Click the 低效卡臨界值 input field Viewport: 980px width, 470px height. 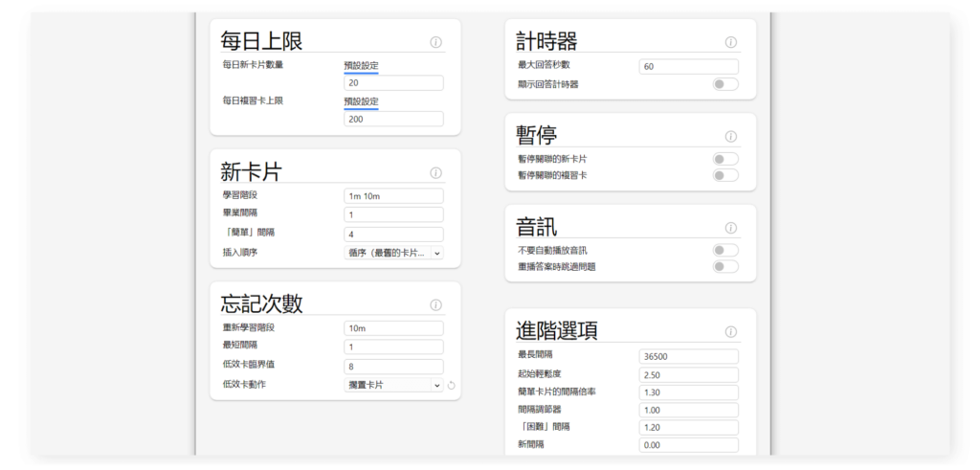point(393,366)
